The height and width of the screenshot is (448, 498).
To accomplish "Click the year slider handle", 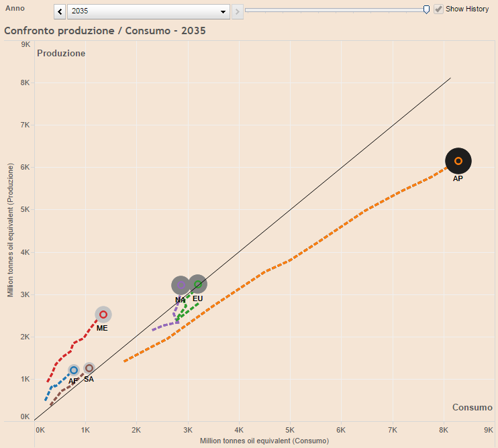I will pos(426,9).
